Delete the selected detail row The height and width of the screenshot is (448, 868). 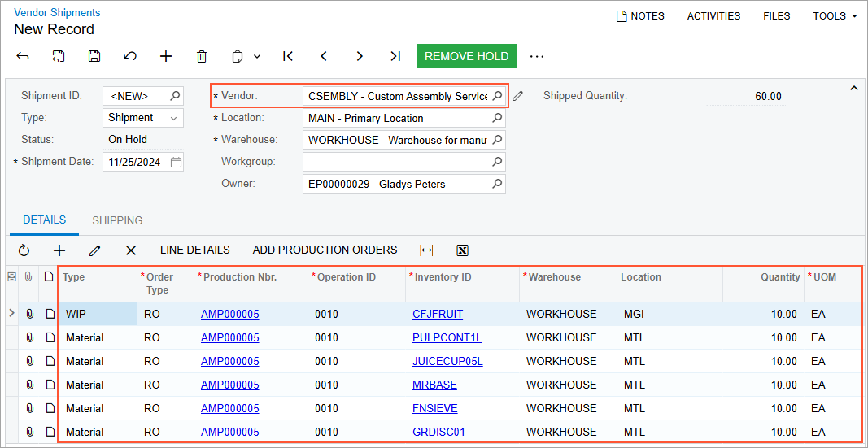[130, 250]
